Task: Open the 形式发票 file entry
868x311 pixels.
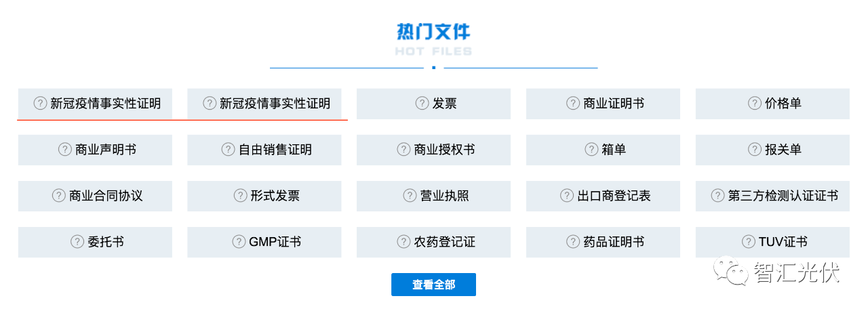Action: pyautogui.click(x=264, y=196)
